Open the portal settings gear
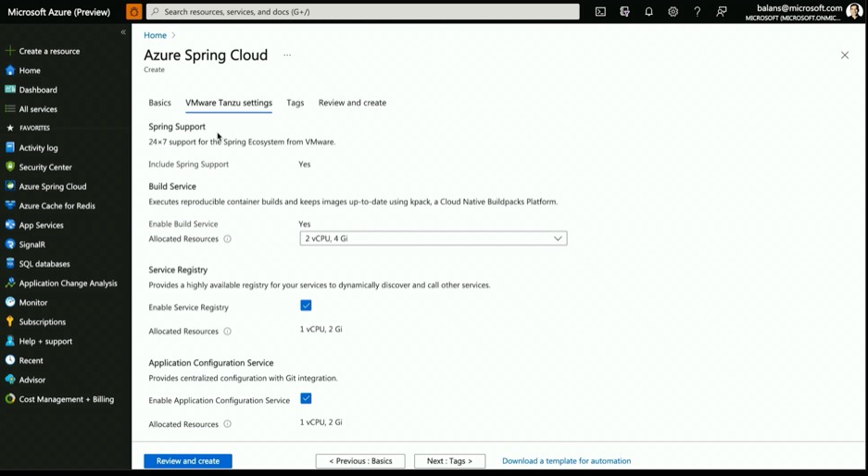Viewport: 868px width, 476px height. [x=673, y=12]
